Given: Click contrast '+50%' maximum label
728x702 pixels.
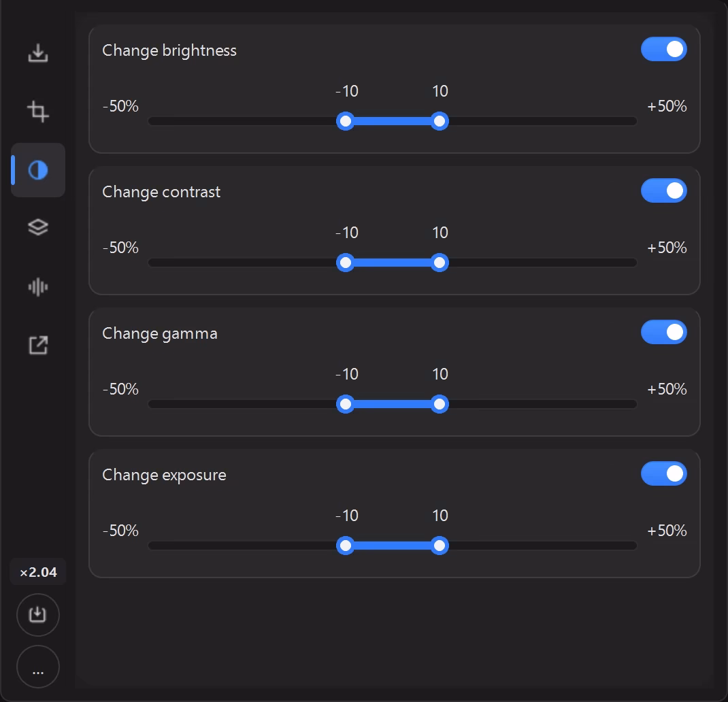Looking at the screenshot, I should tap(667, 248).
